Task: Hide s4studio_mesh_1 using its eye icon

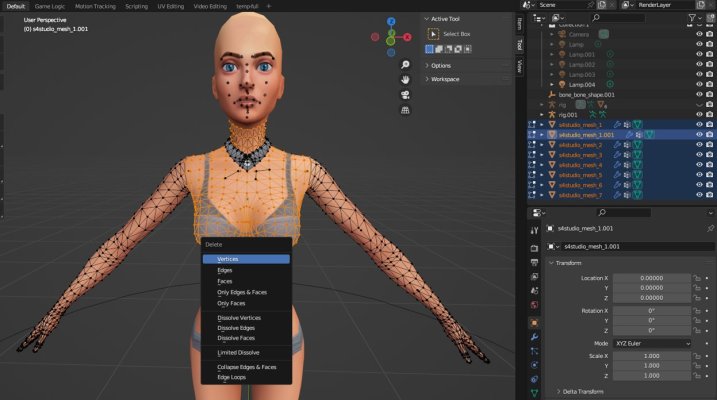Action: [699, 125]
